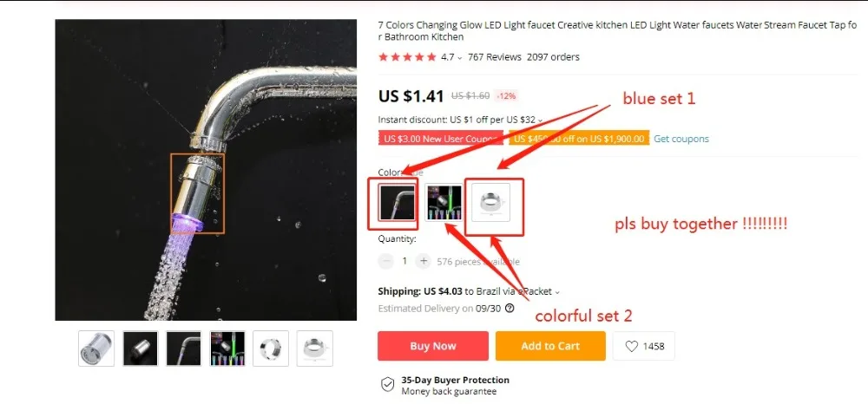
Task: Increase quantity with the plus button
Action: 423,261
